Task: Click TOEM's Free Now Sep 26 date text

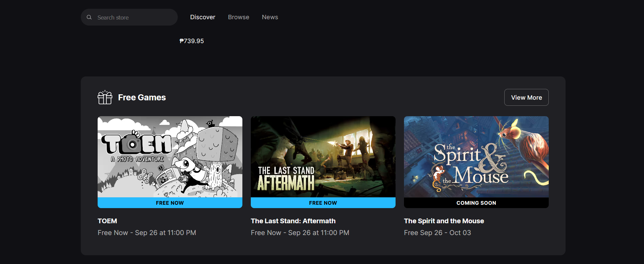Action: (147, 233)
